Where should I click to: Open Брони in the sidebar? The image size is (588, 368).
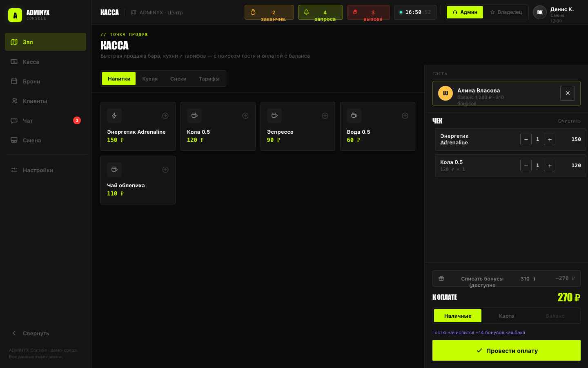(x=45, y=81)
